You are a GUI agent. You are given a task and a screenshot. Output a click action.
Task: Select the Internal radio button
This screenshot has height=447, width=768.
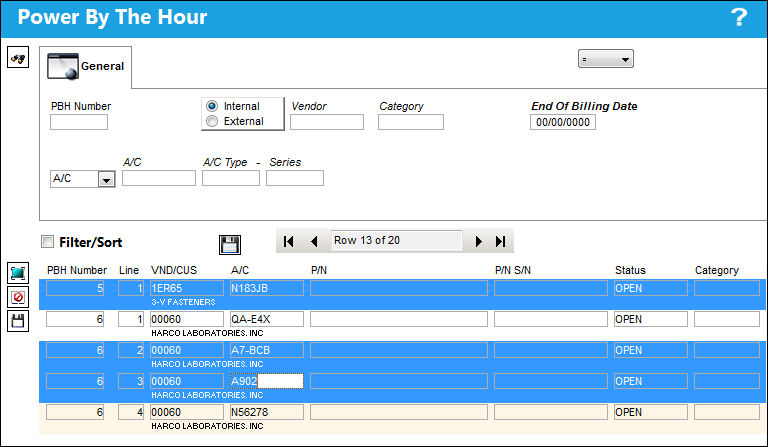[212, 106]
